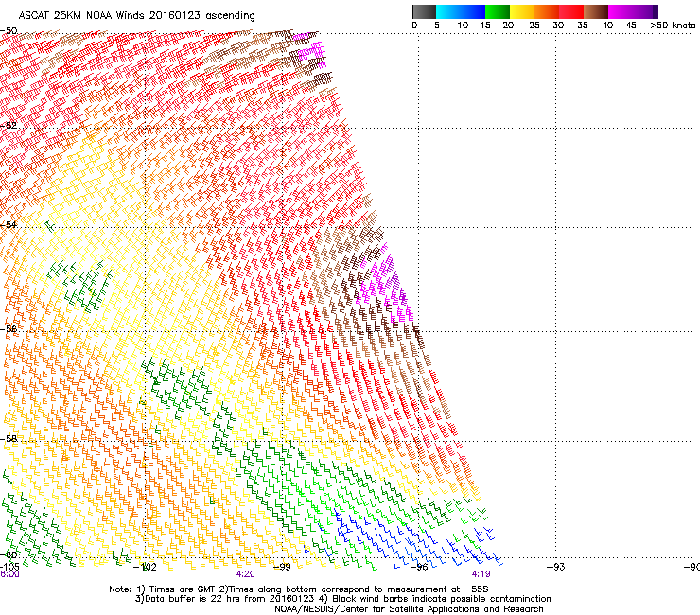Click the '-54' latitude axis label
The width and height of the screenshot is (700, 615).
click(x=9, y=224)
